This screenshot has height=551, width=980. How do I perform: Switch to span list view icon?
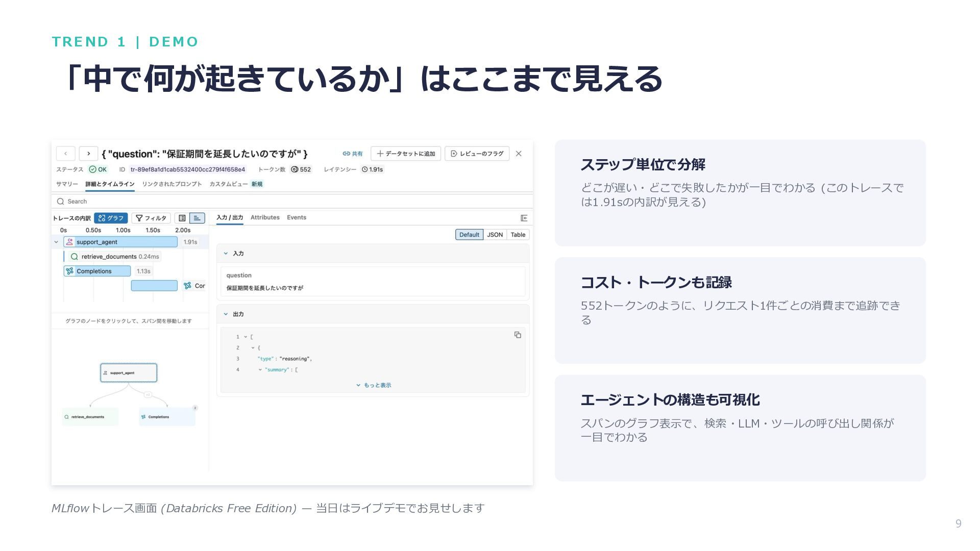182,218
